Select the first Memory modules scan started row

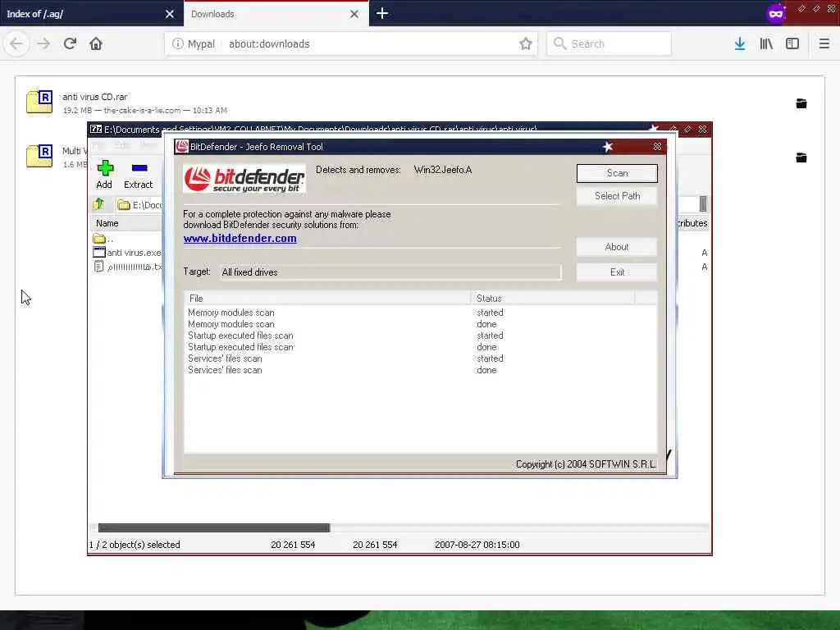click(x=419, y=313)
